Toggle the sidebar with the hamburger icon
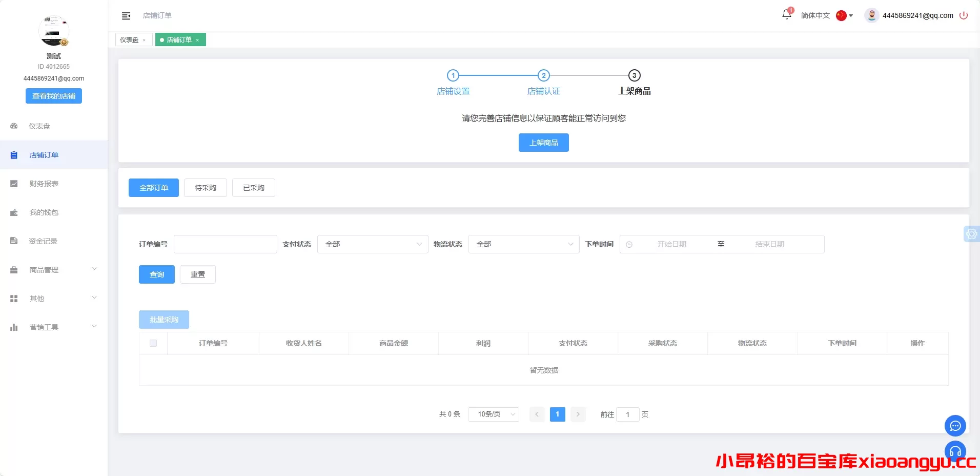This screenshot has width=980, height=476. point(126,16)
